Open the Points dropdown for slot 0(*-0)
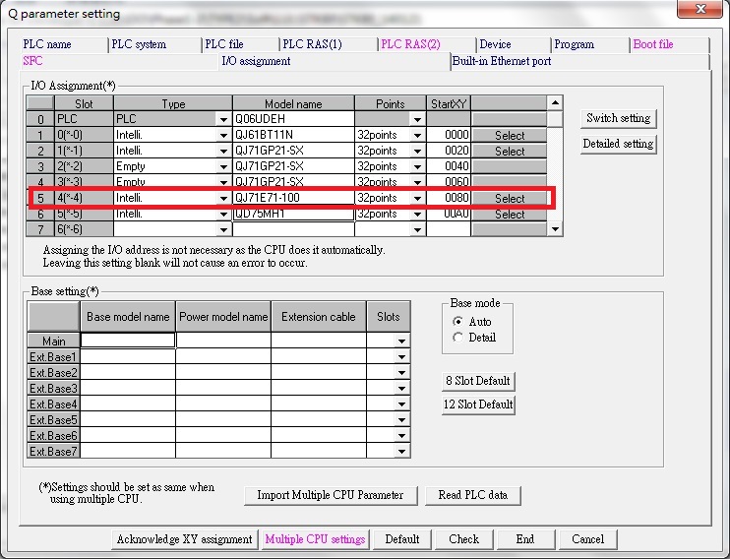Image resolution: width=730 pixels, height=560 pixels. click(417, 135)
